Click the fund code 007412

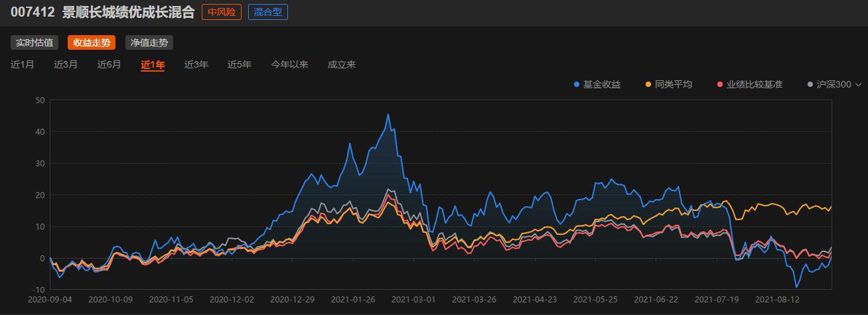point(33,12)
